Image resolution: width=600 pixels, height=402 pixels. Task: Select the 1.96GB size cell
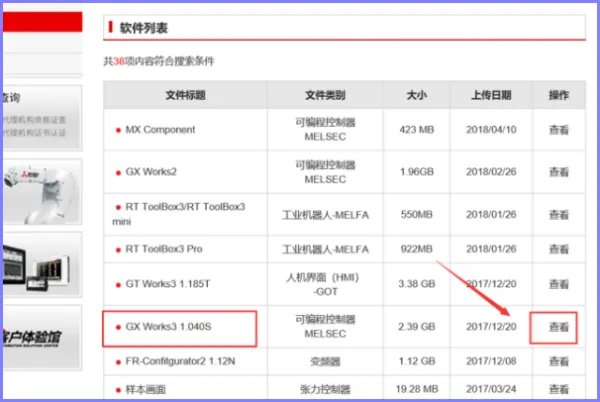[417, 172]
